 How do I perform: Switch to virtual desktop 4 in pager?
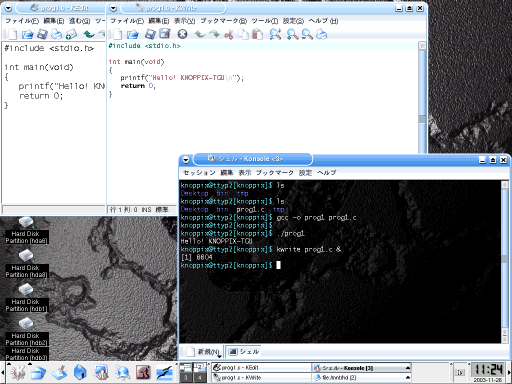pyautogui.click(x=200, y=377)
